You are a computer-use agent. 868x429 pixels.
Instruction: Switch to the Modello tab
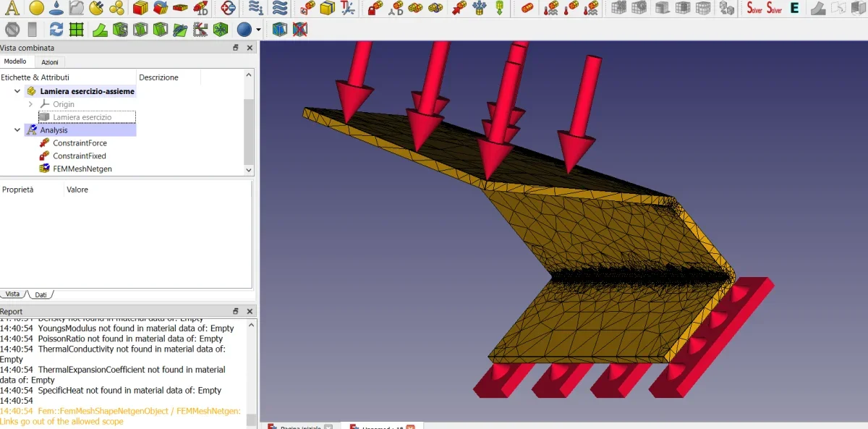coord(15,62)
